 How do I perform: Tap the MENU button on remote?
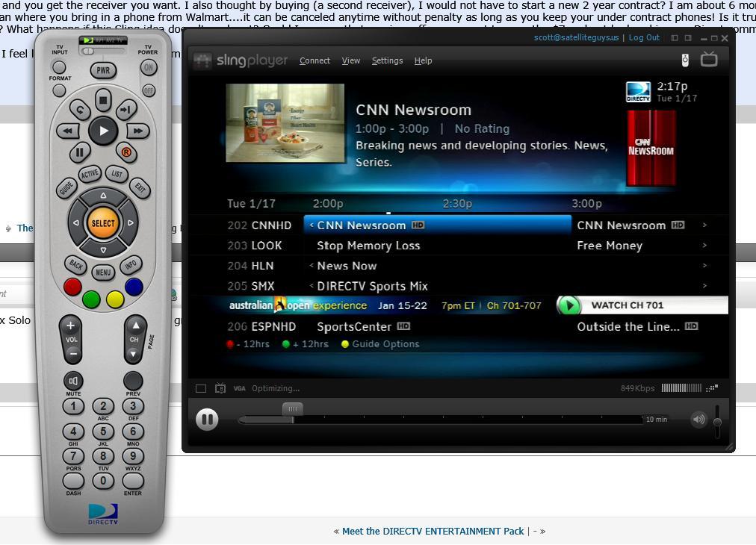point(103,272)
